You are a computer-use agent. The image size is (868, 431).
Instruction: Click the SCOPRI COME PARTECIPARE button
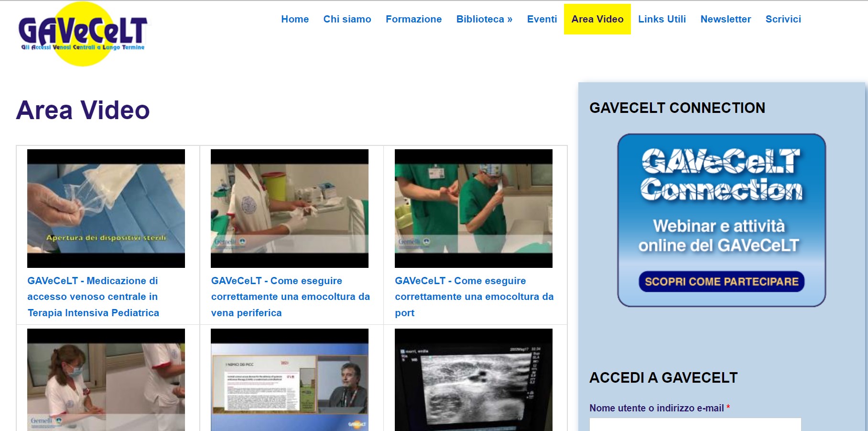pos(721,282)
